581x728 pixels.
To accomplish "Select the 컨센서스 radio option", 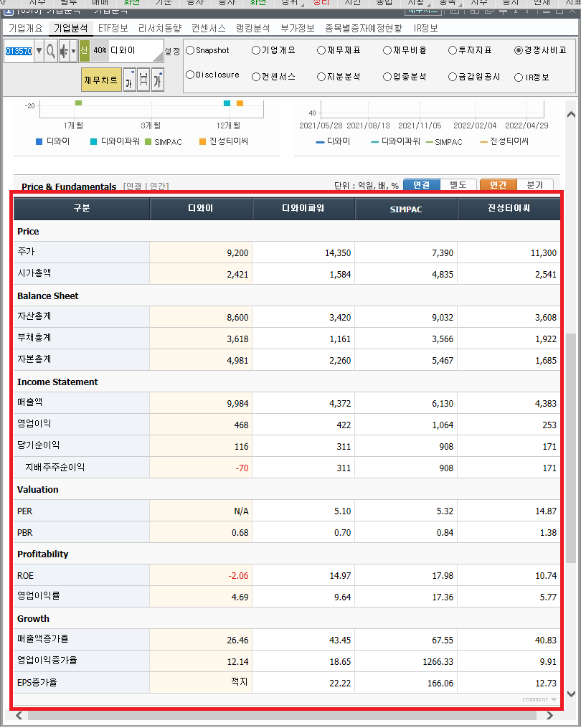I will [x=256, y=77].
